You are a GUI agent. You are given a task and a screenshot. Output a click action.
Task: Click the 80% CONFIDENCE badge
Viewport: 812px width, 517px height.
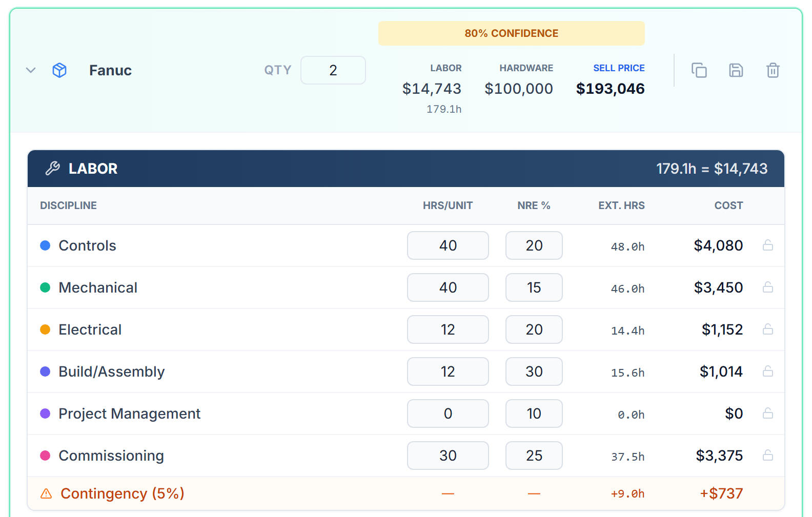point(511,33)
